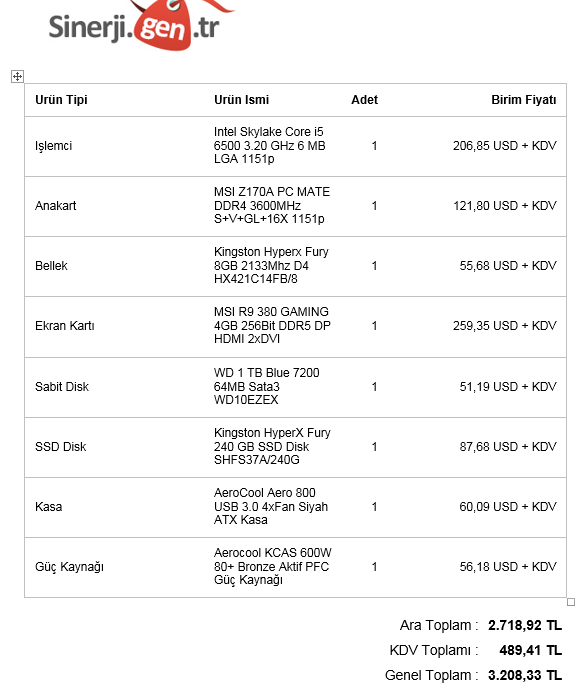Select the Ürün Ismi column header

click(241, 100)
